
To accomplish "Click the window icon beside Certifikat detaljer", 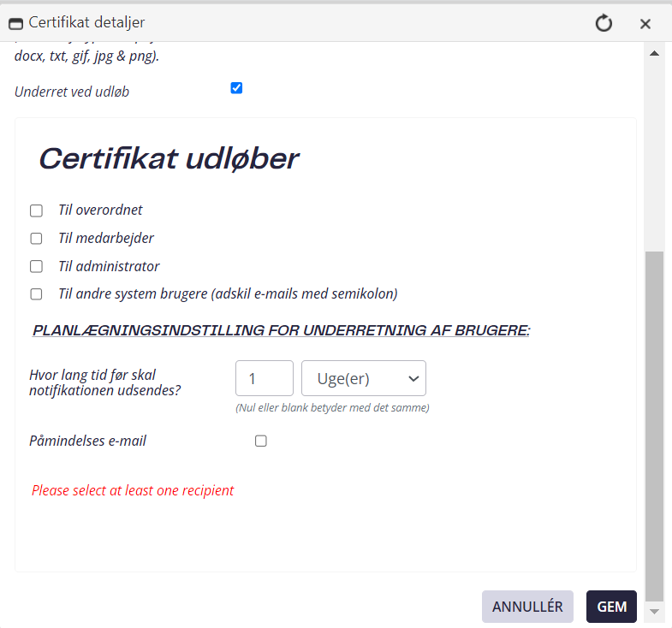I will point(16,24).
